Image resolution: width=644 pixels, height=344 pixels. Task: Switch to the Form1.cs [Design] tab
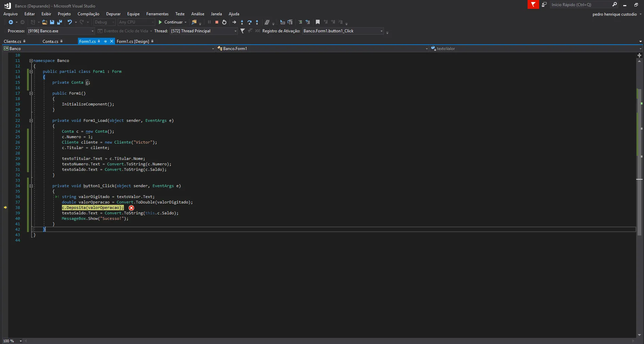pos(133,41)
